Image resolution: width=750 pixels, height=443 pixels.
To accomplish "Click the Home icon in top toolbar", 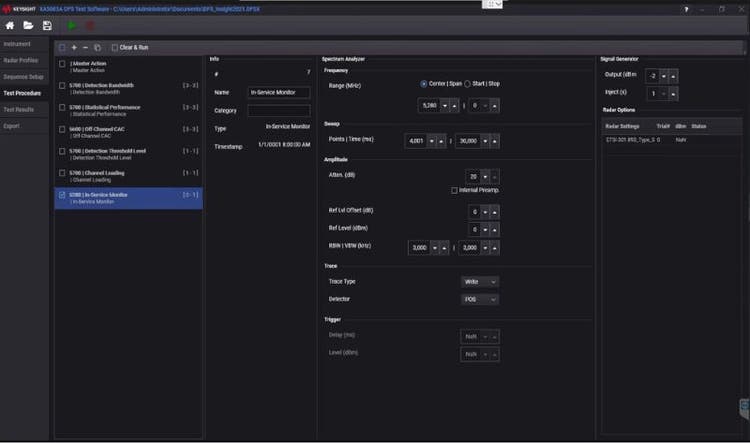I will pyautogui.click(x=10, y=25).
